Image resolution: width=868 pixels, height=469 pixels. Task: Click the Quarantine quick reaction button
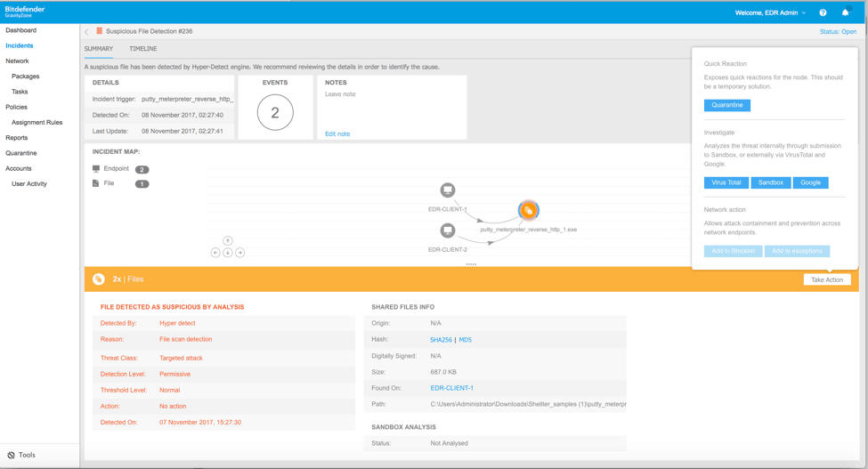(x=726, y=105)
